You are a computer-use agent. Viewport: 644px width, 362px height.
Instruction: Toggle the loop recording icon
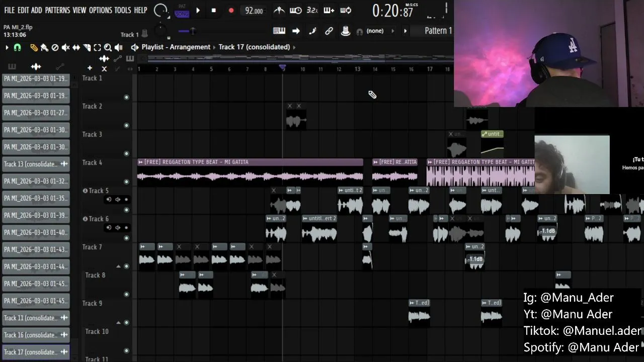click(346, 10)
